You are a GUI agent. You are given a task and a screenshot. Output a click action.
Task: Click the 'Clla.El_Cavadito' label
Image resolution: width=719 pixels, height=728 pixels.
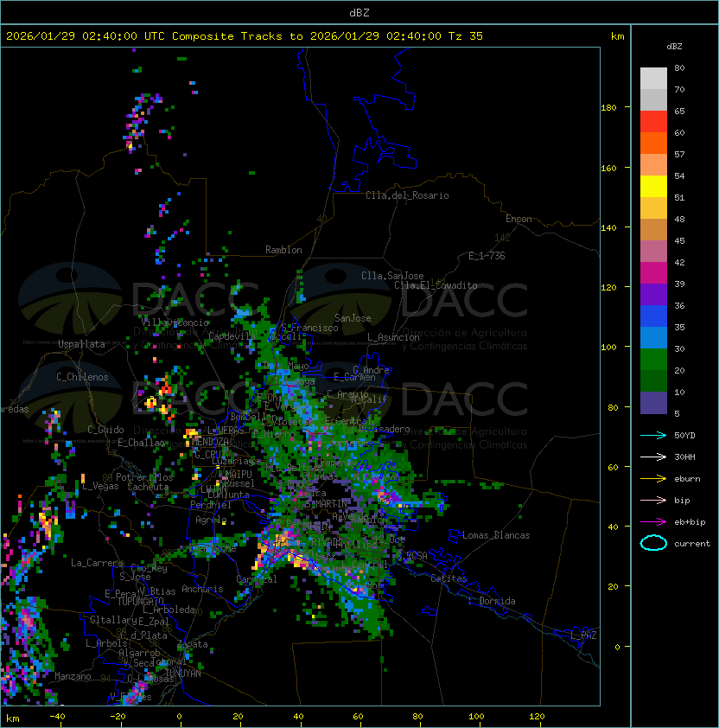point(436,285)
